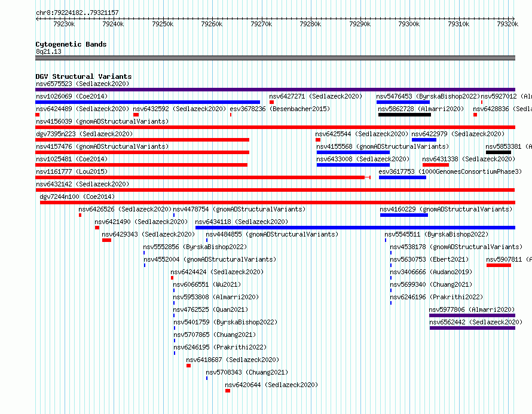The image size is (532, 414).
Task: Click nsv6425544 (Sedlazeck2020) label
Action: pyautogui.click(x=362, y=134)
